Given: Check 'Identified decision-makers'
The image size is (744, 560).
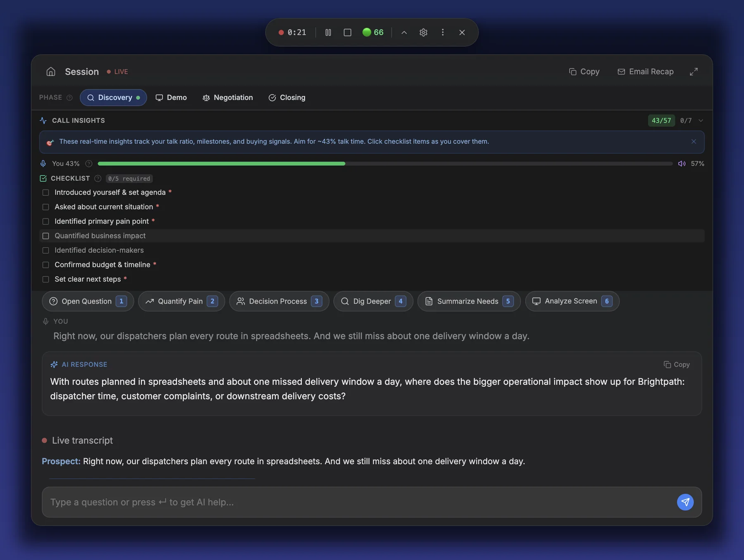Looking at the screenshot, I should pos(45,250).
